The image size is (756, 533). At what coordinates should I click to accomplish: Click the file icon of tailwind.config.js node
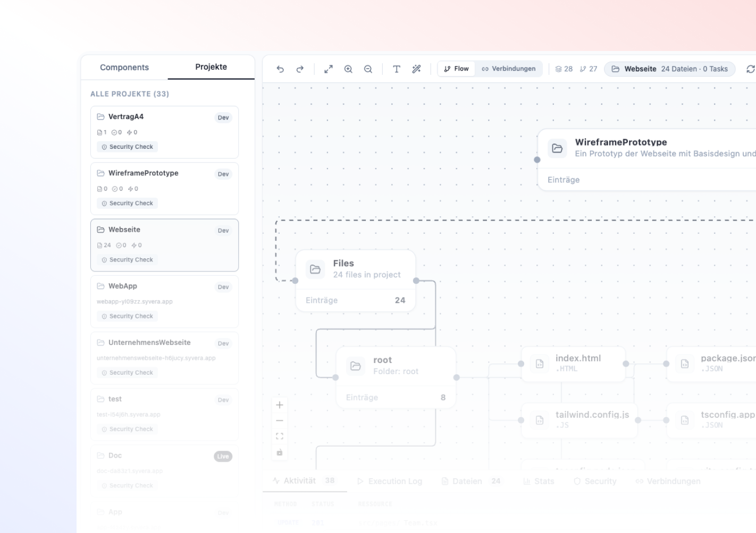click(x=540, y=420)
